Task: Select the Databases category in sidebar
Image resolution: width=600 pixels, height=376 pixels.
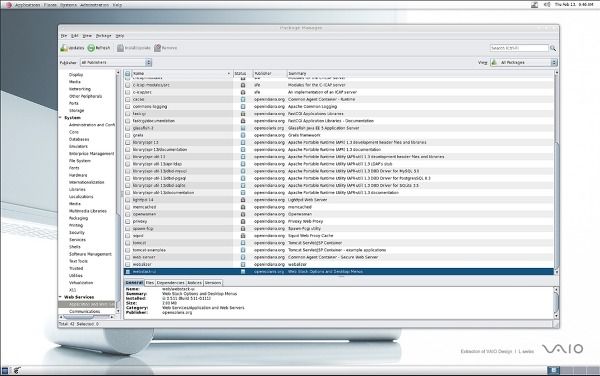Action: pyautogui.click(x=79, y=139)
